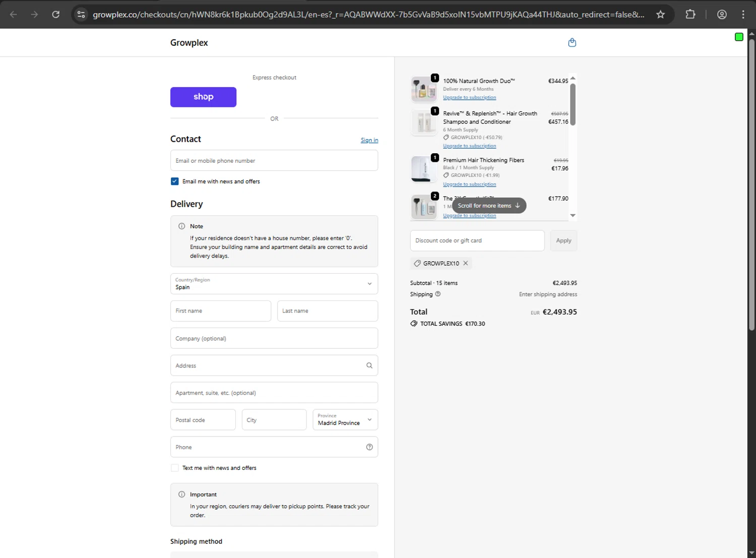Open the Province dropdown
Viewport: 756px width, 558px height.
coord(345,420)
